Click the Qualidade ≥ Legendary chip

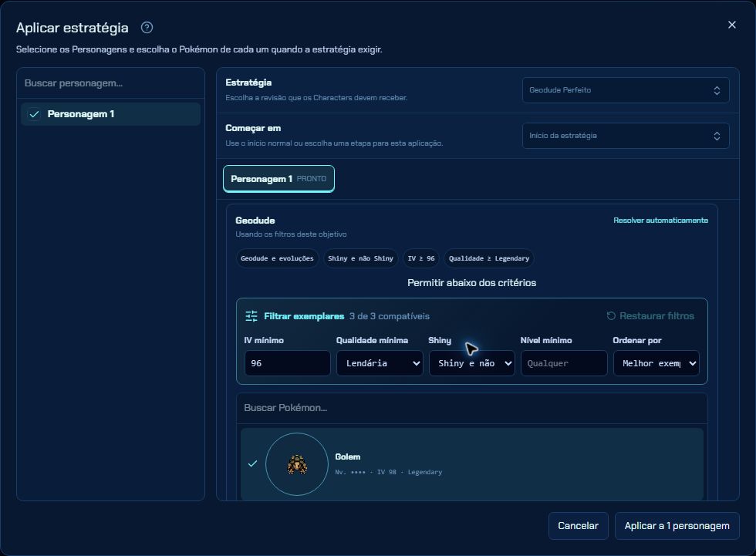[x=489, y=258]
